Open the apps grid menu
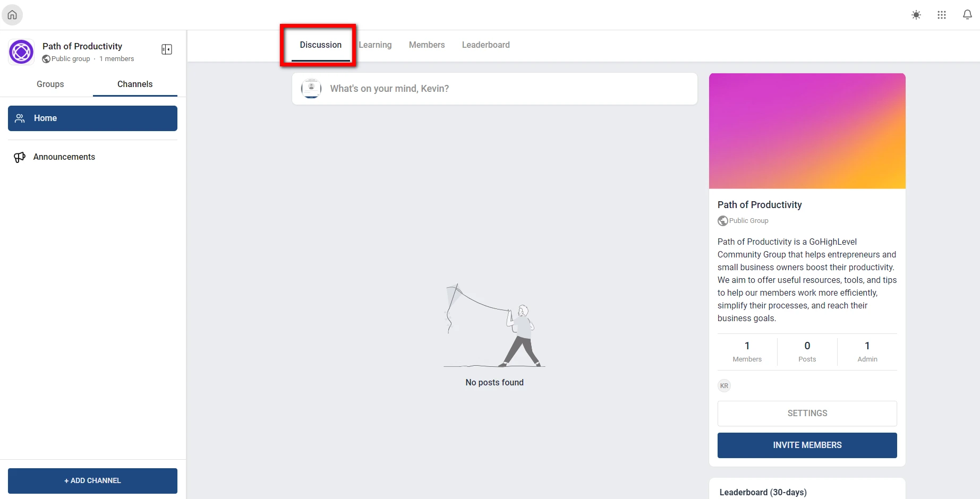The height and width of the screenshot is (499, 980). 942,15
